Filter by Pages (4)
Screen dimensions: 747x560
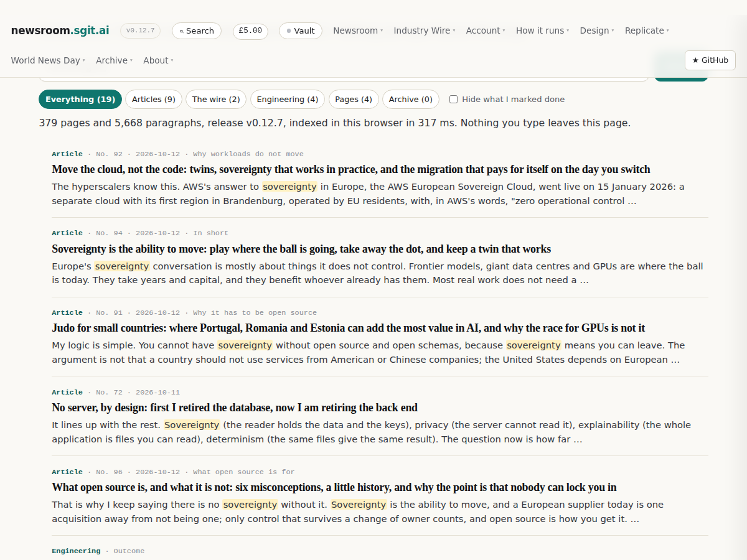[354, 100]
